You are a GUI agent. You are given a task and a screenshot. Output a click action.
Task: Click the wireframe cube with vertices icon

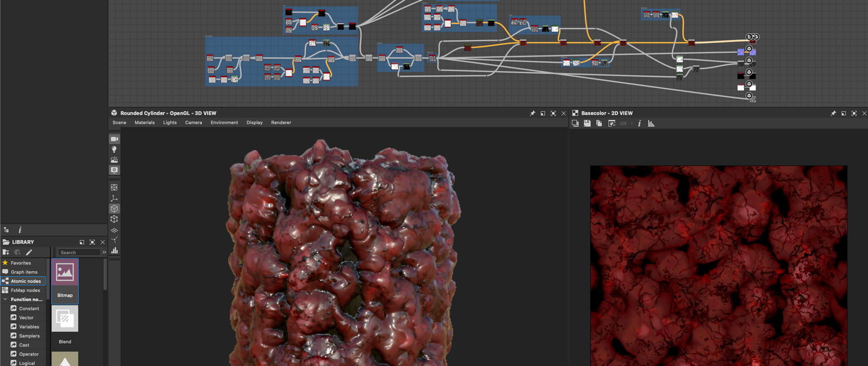[x=114, y=219]
